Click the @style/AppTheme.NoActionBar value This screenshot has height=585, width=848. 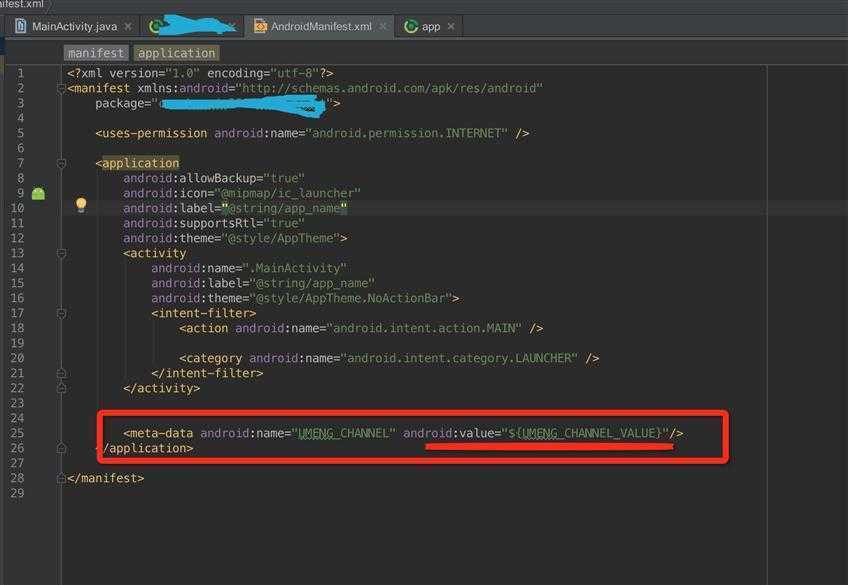click(350, 298)
